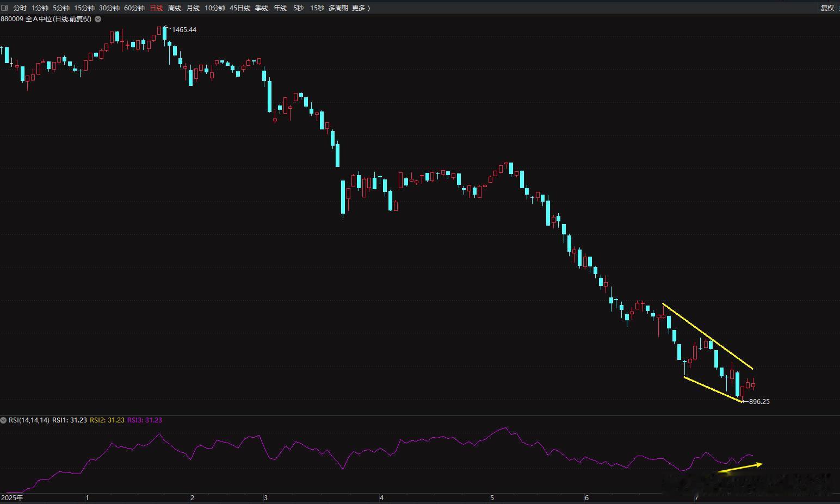Choose the 15秒 period
Image resolution: width=840 pixels, height=504 pixels.
(317, 8)
